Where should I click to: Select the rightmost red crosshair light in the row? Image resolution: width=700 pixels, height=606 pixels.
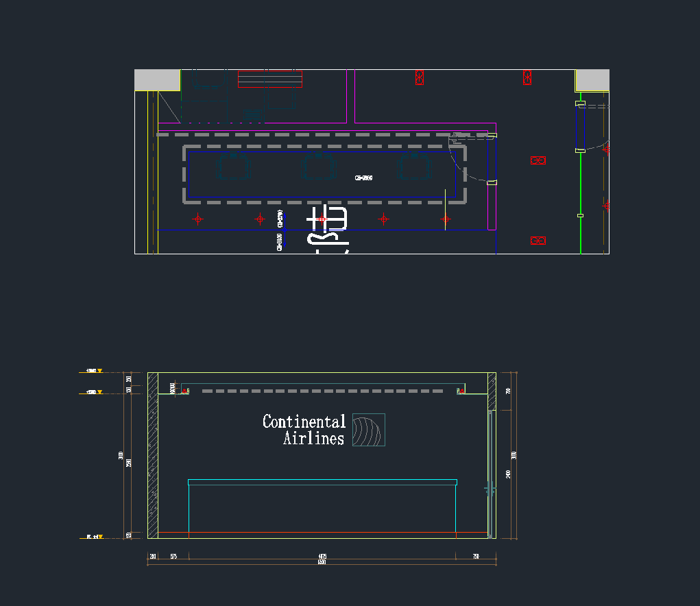[446, 219]
